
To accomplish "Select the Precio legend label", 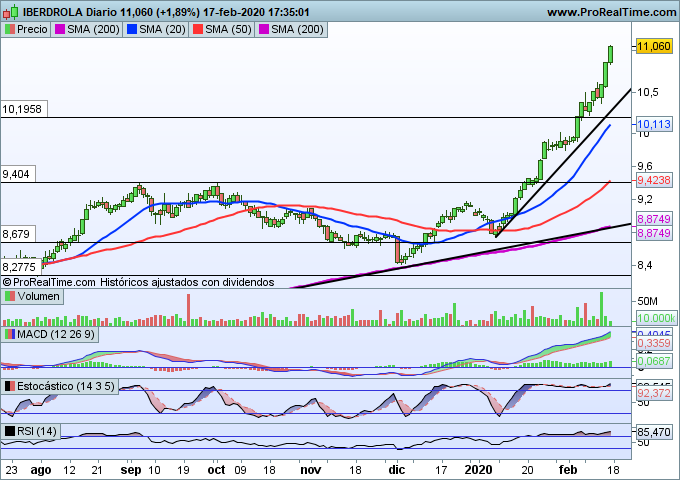I will point(32,29).
